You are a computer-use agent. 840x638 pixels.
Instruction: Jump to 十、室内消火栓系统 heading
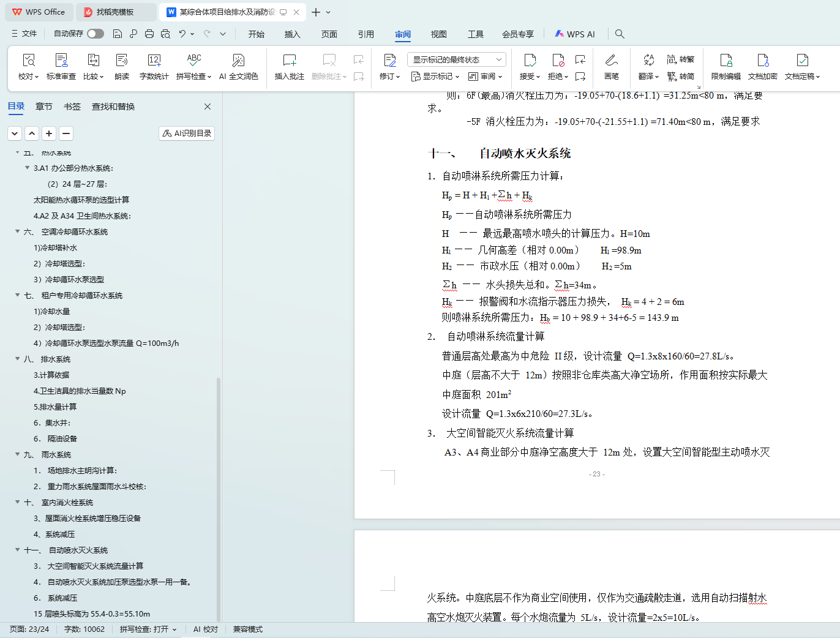(67, 503)
